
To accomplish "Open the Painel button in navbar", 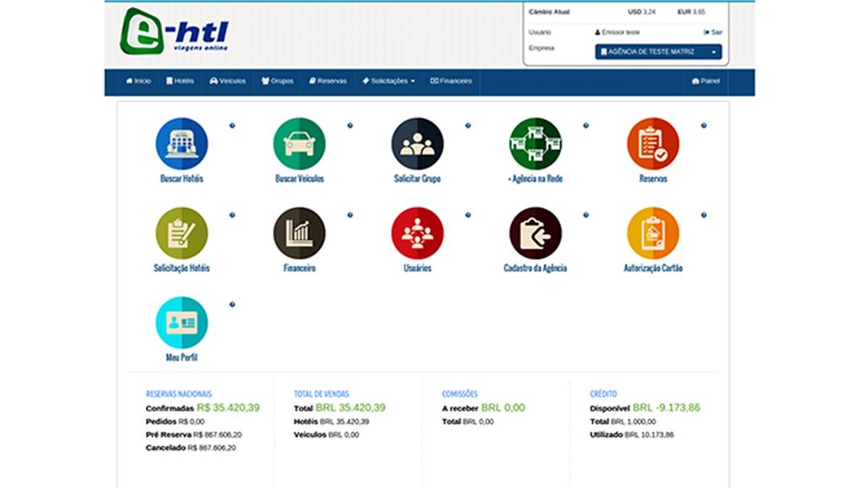I will pos(706,81).
